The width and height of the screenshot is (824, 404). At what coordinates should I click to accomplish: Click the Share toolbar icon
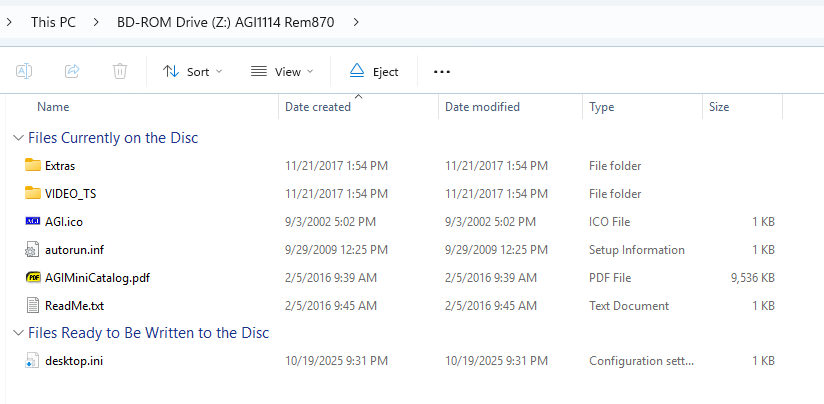[72, 71]
